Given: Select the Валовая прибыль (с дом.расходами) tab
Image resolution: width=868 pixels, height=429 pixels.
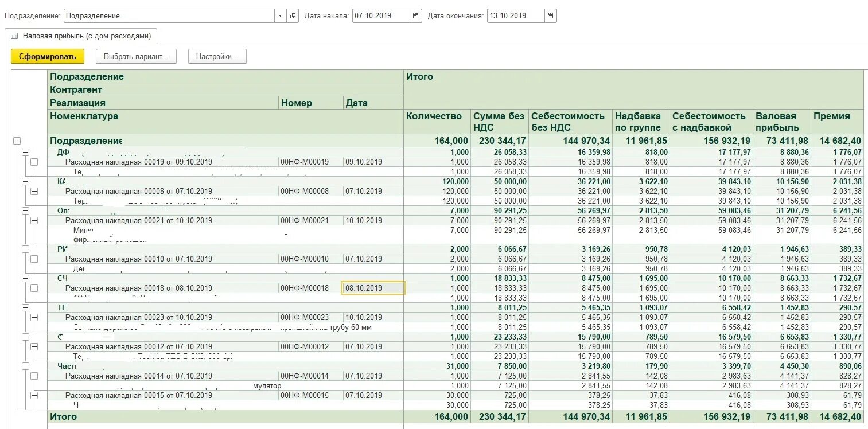Looking at the screenshot, I should coord(81,36).
